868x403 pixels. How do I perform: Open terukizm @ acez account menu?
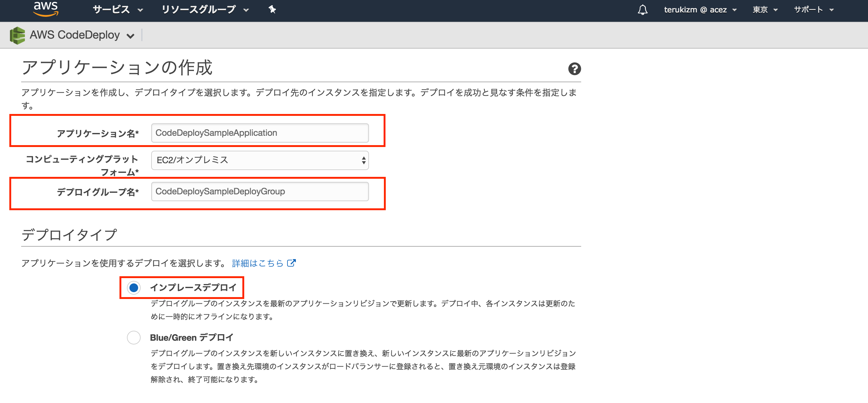coord(700,10)
